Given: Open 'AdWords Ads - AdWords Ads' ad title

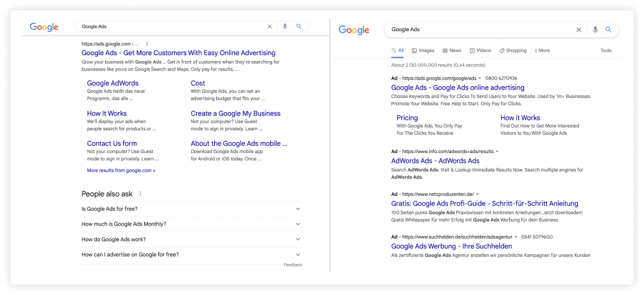Looking at the screenshot, I should click(436, 161).
